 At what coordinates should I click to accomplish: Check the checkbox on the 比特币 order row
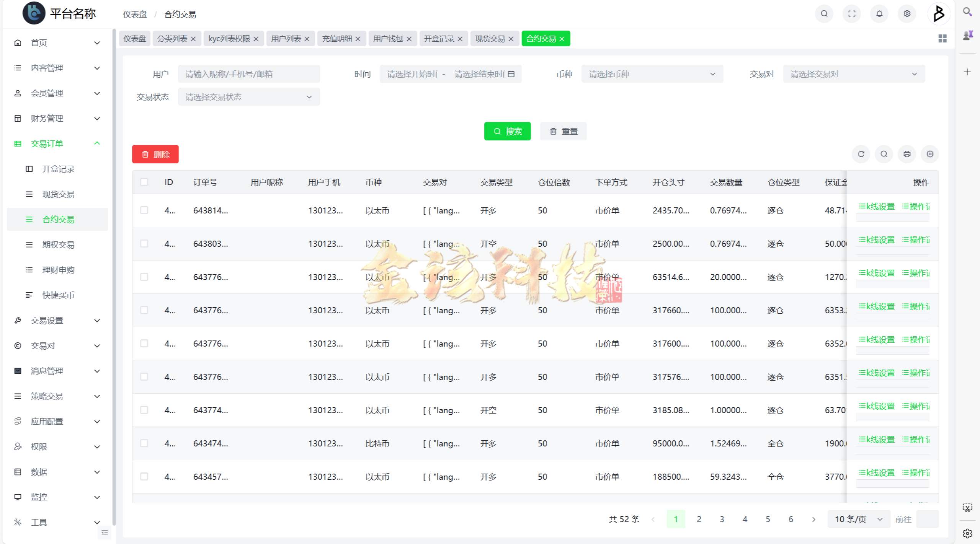pyautogui.click(x=144, y=443)
